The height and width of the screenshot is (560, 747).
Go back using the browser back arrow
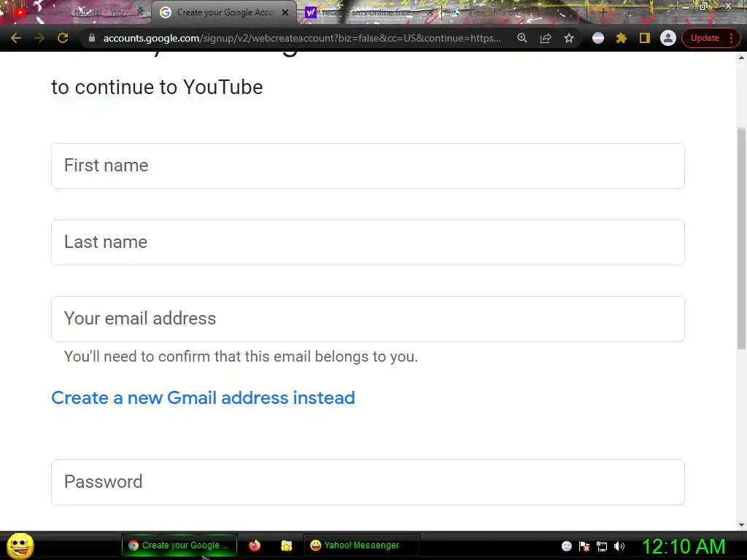(x=16, y=38)
